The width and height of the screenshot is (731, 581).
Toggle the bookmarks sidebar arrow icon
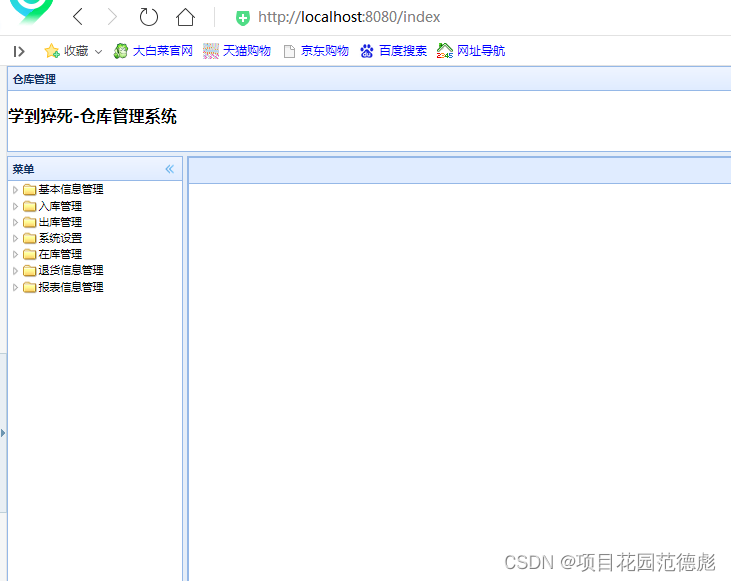click(x=19, y=51)
